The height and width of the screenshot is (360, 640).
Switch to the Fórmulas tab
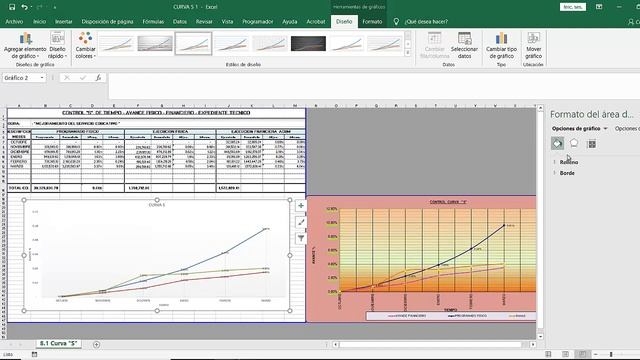(x=153, y=22)
